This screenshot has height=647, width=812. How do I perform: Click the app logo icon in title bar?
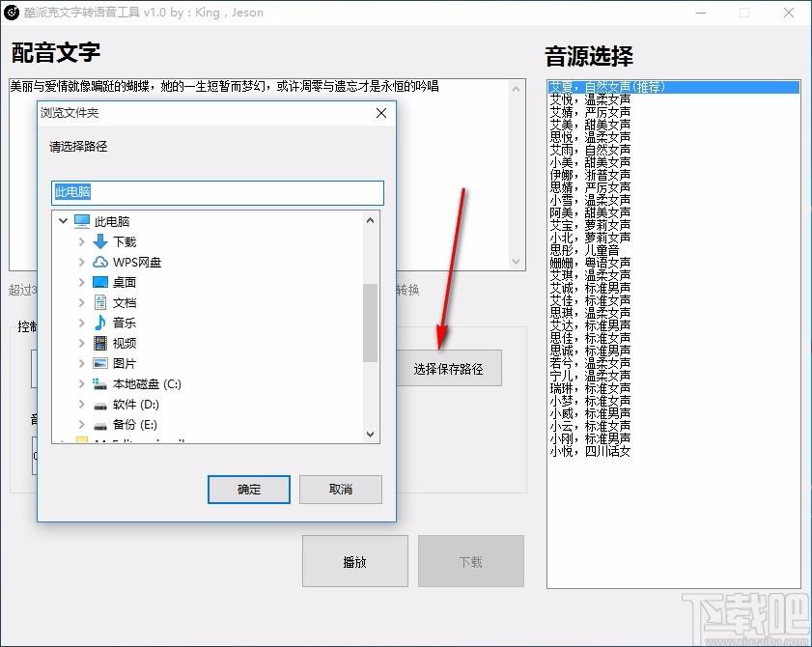pos(12,13)
